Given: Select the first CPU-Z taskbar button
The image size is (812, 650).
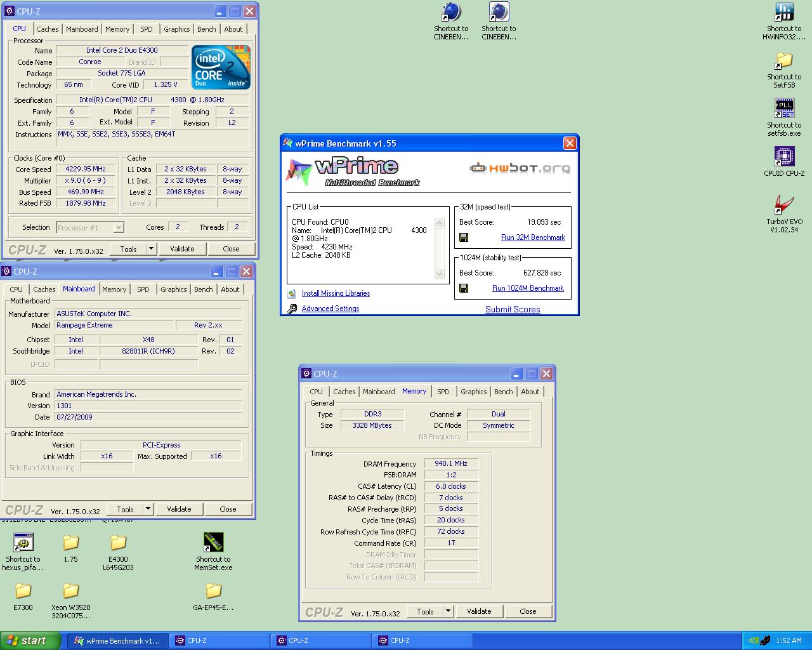Looking at the screenshot, I should (219, 640).
